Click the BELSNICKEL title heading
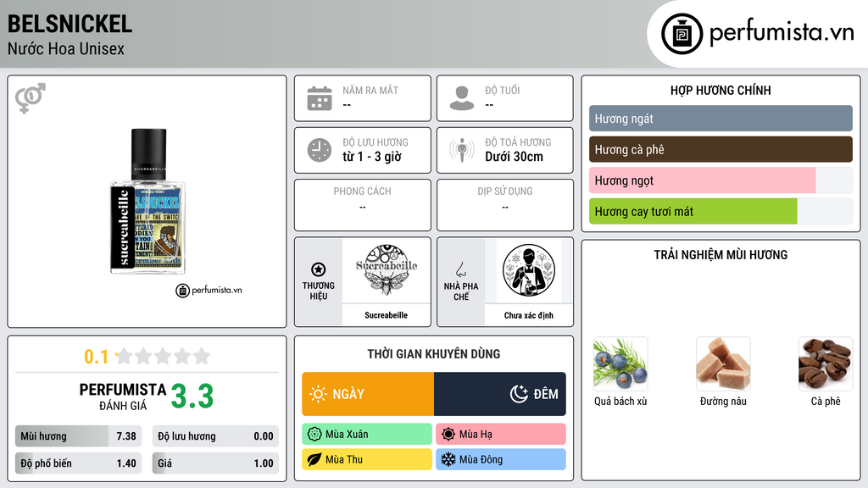Screen dimensions: 868x488 [x=70, y=24]
